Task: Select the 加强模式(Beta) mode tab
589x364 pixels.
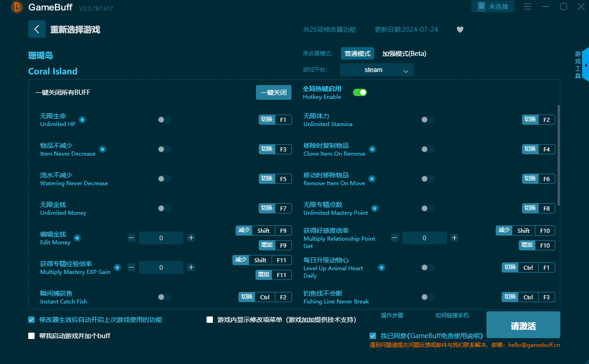Action: (404, 54)
